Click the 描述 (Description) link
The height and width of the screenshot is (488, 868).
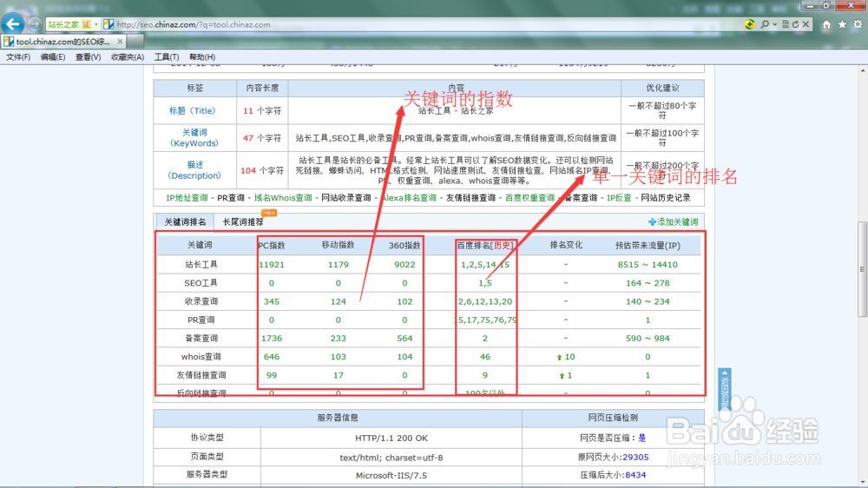[194, 170]
